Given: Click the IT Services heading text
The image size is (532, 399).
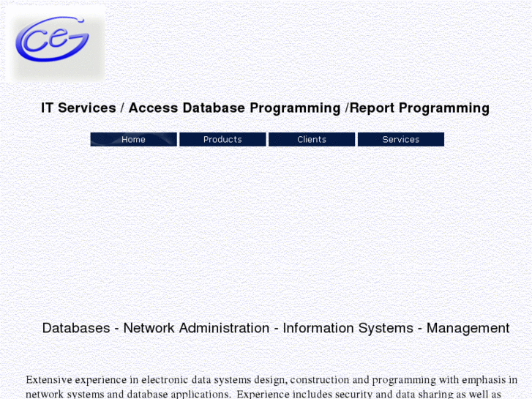Looking at the screenshot, I should coord(266,108).
